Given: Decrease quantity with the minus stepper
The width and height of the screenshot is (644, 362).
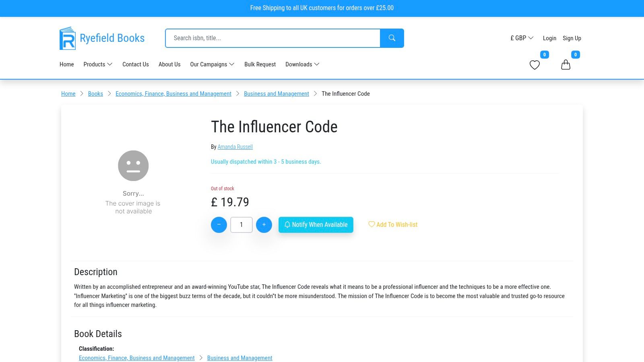Looking at the screenshot, I should 219,225.
